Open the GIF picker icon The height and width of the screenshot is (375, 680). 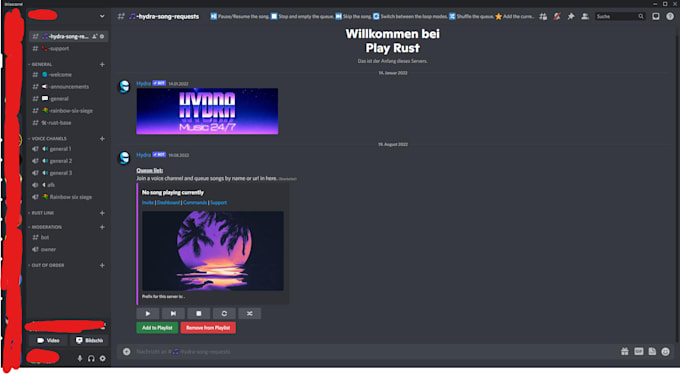tap(638, 352)
